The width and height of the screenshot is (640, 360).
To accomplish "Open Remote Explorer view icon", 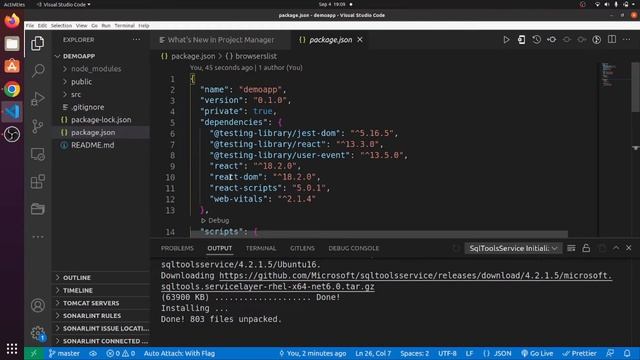I will 38,154.
